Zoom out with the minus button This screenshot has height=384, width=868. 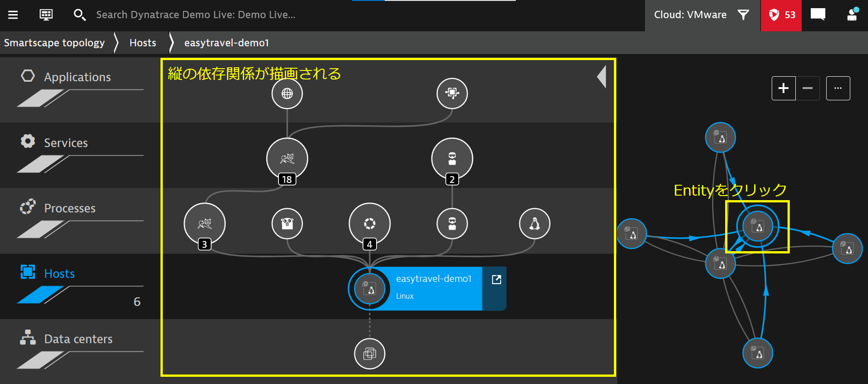[808, 88]
